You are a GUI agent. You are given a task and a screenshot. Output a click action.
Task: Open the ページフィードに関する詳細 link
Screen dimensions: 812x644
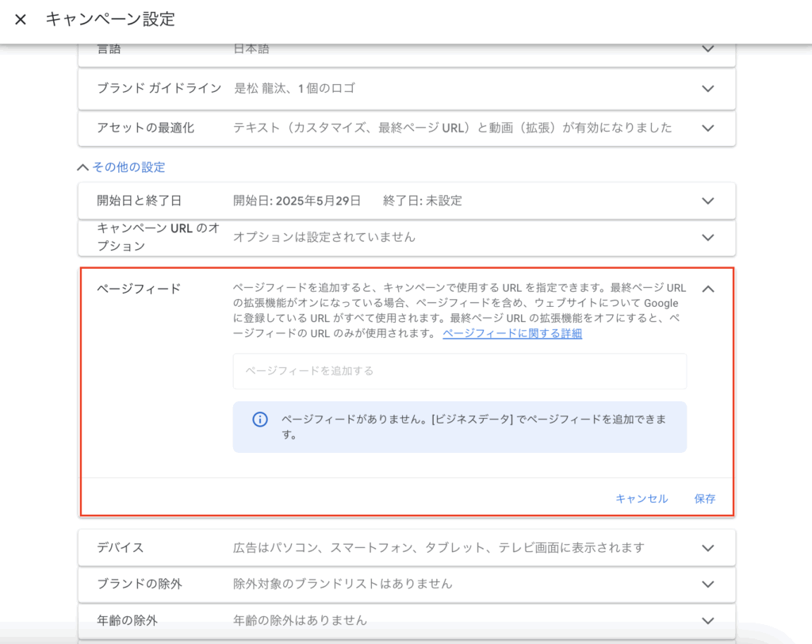pyautogui.click(x=511, y=334)
